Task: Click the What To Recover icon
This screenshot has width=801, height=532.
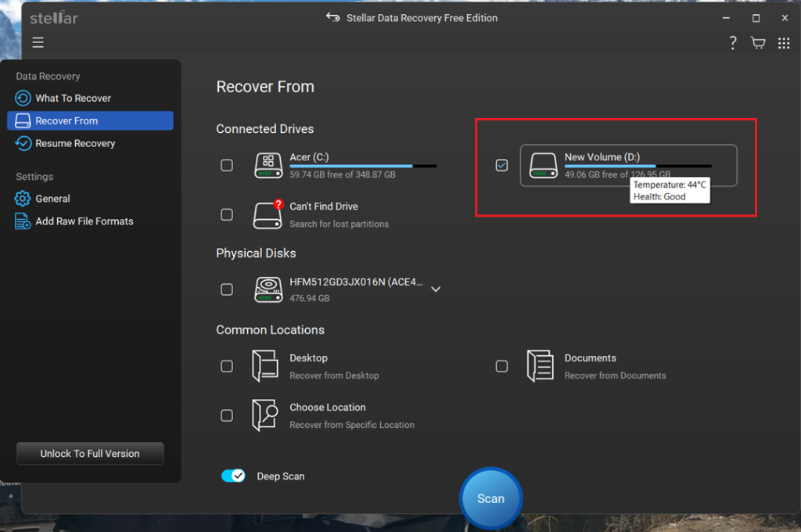Action: point(23,98)
